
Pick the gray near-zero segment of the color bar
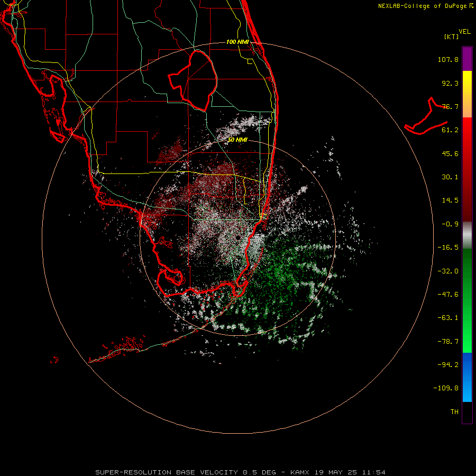coord(467,235)
